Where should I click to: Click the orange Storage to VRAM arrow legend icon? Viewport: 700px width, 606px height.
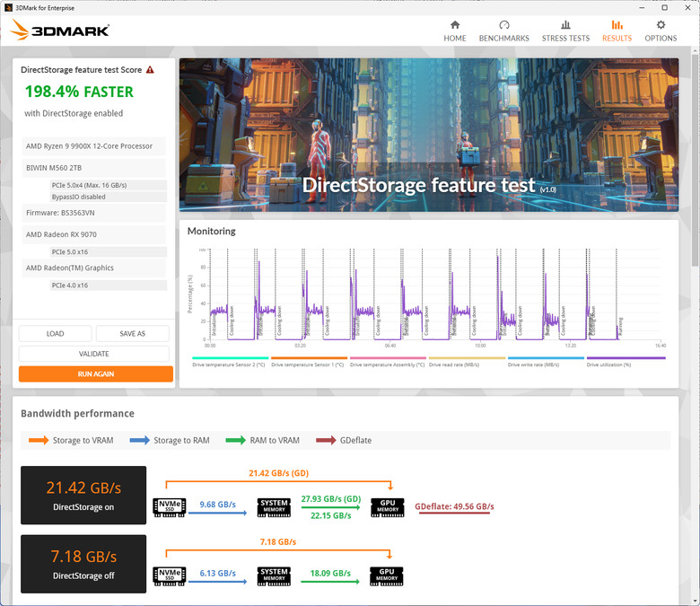pyautogui.click(x=39, y=440)
